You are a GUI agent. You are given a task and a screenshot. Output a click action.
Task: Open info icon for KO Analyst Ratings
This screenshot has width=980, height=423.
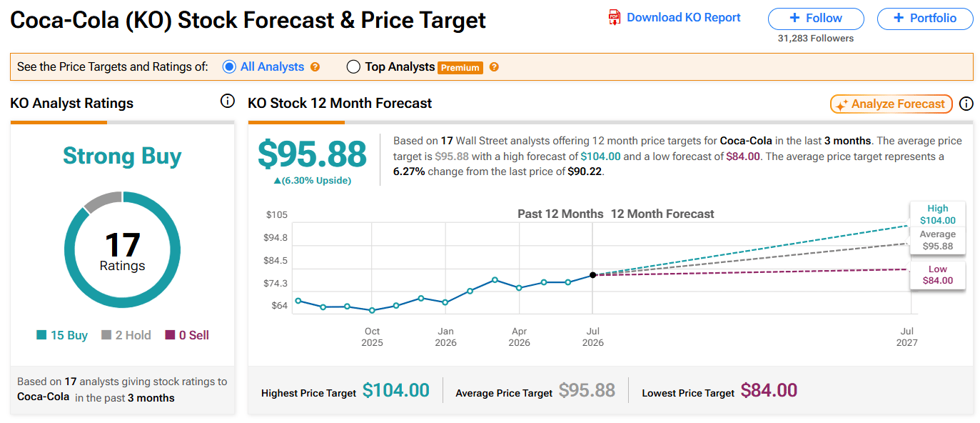[228, 101]
